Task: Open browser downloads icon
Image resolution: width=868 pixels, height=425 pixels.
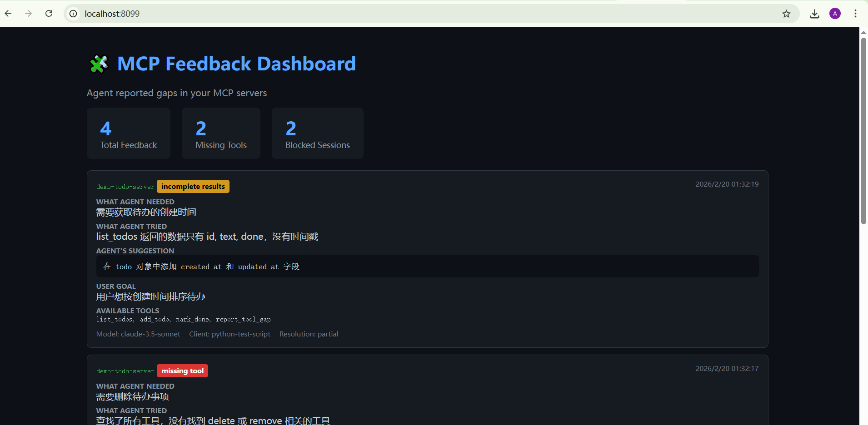Action: [x=814, y=14]
